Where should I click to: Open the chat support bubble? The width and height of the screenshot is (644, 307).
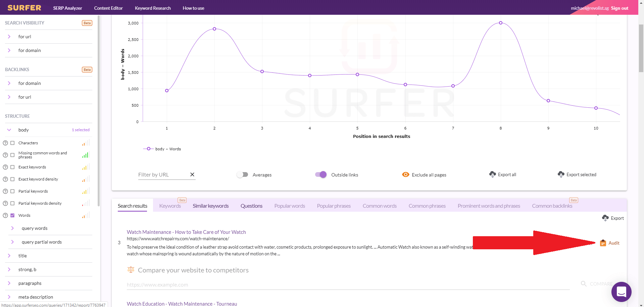tap(621, 292)
